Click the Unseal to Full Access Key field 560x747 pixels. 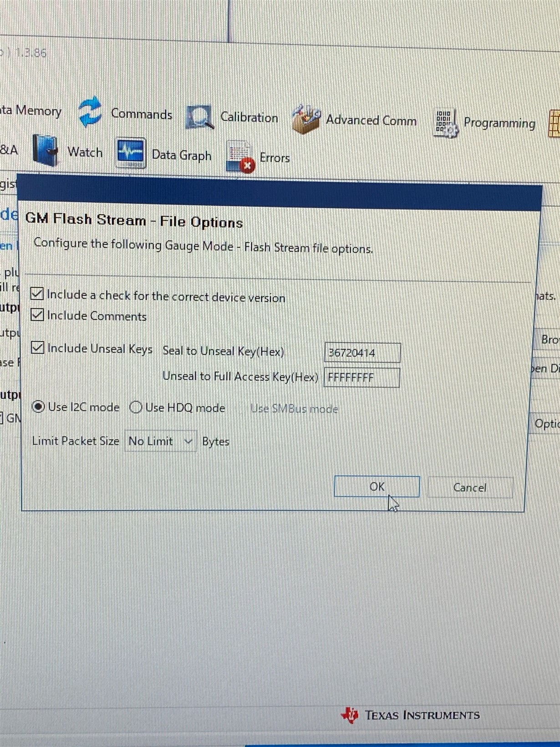point(362,378)
